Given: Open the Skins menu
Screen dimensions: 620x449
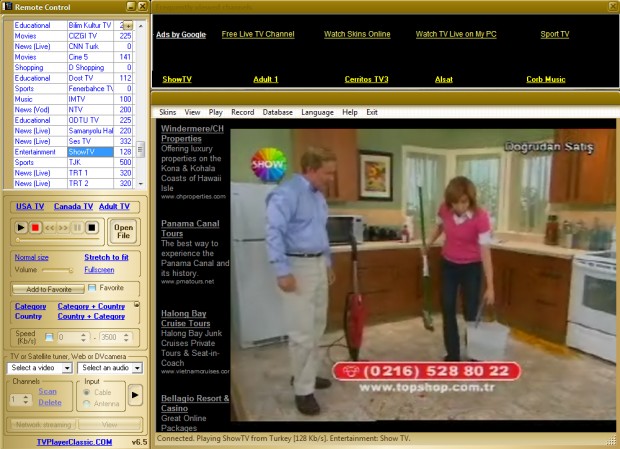Looking at the screenshot, I should click(x=168, y=112).
